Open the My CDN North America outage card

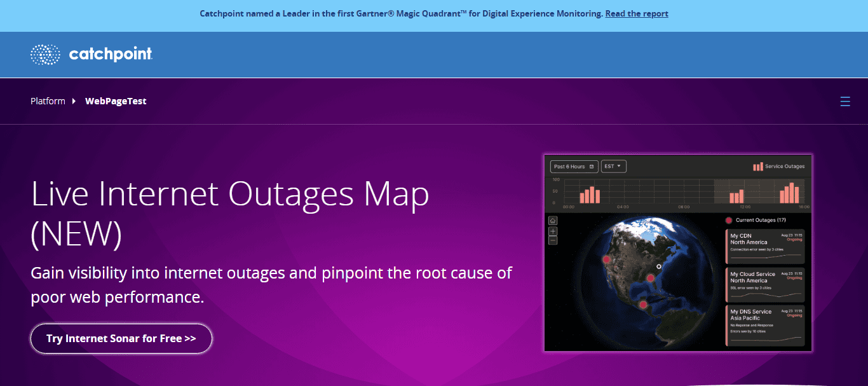[x=765, y=246]
